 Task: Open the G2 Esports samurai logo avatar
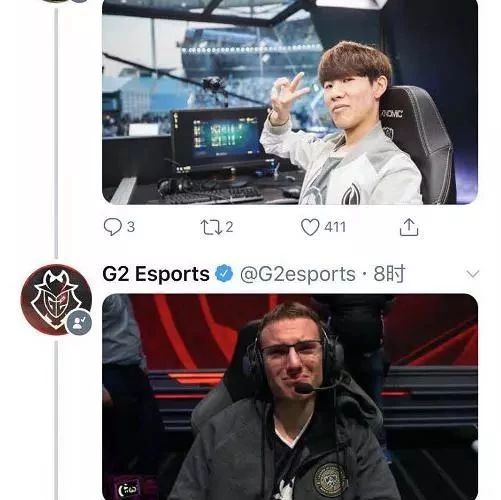coord(56,299)
